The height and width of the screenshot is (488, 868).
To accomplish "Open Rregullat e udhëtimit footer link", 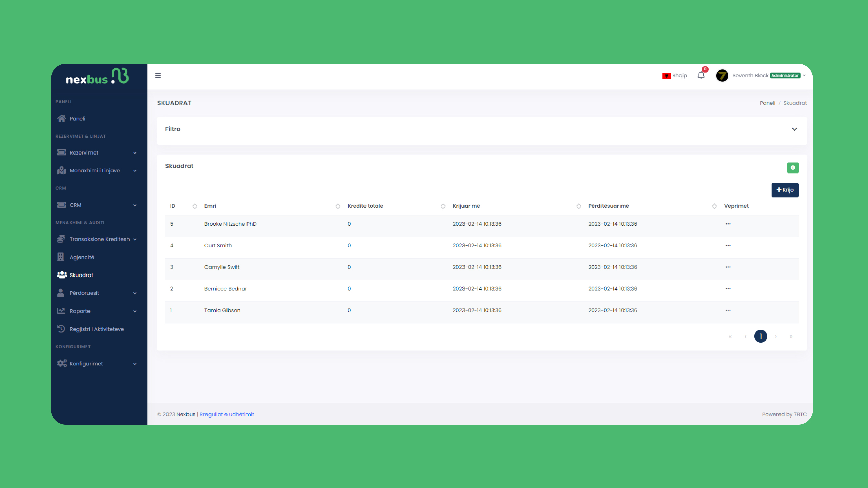I will click(226, 414).
